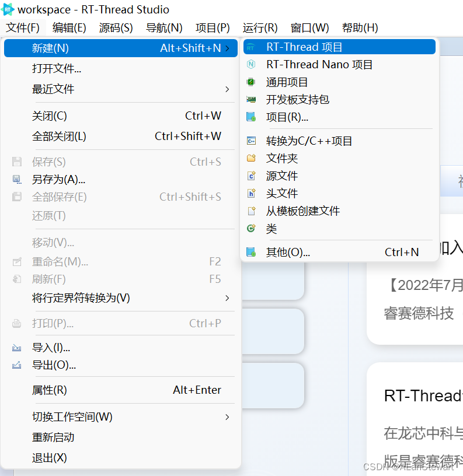463x476 pixels.
Task: Choose 头文件 submenu entry
Action: coord(339,194)
